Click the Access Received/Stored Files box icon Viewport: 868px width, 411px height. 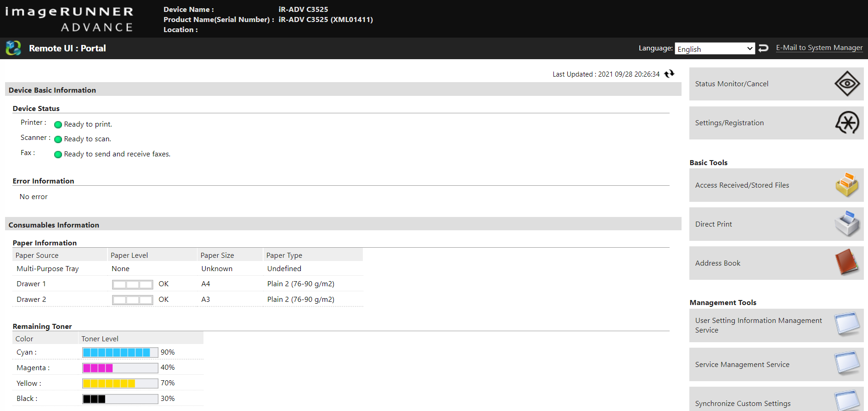point(847,185)
